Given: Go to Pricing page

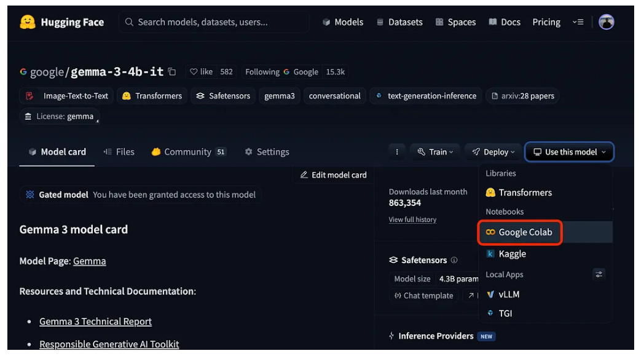Looking at the screenshot, I should coord(546,22).
